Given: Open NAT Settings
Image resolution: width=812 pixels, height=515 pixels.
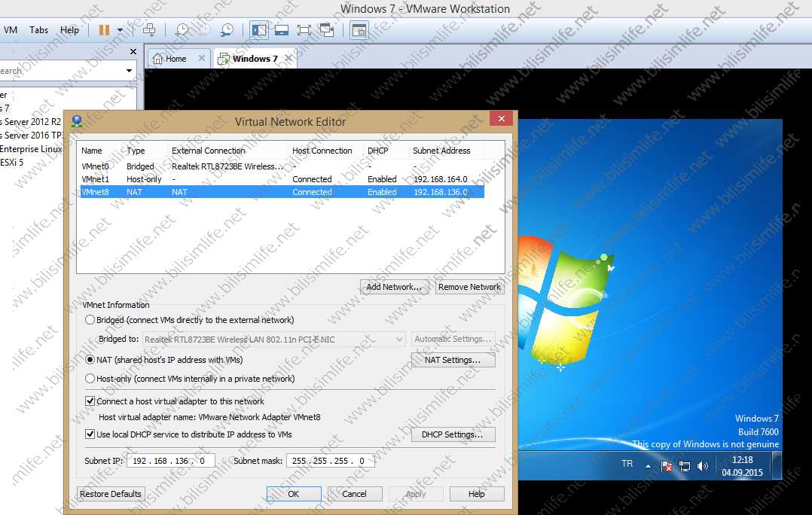Looking at the screenshot, I should click(453, 360).
